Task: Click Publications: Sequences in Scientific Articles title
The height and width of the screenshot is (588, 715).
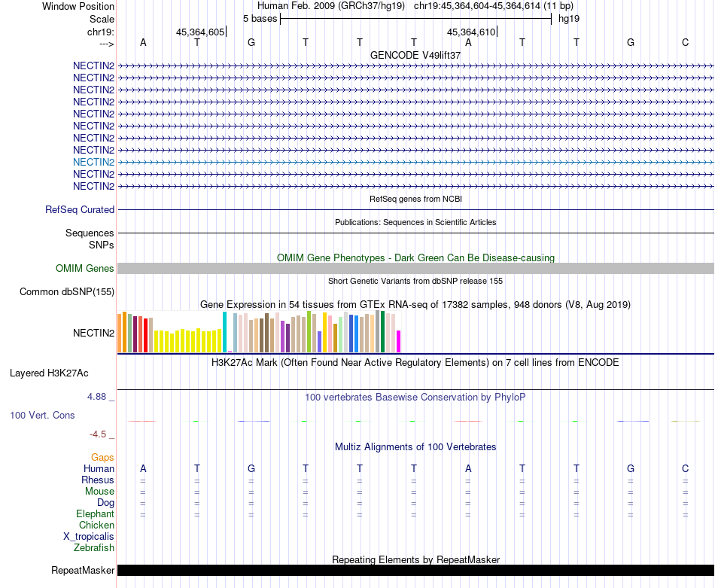Action: click(415, 222)
